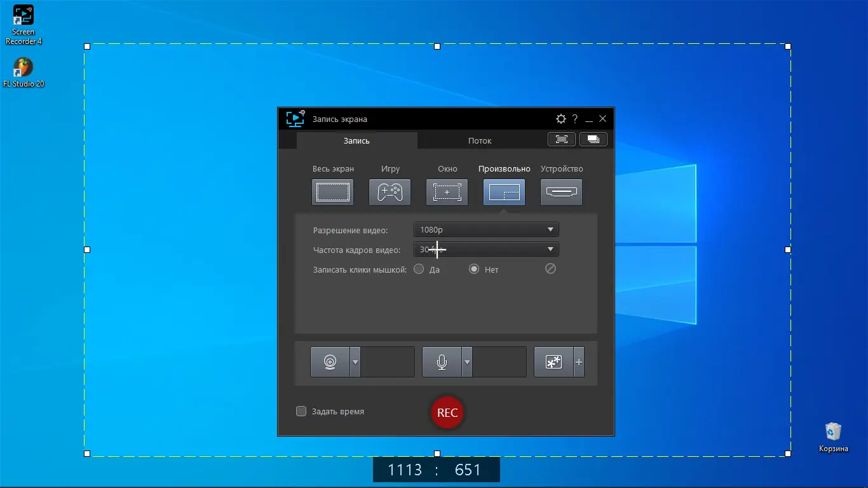
Task: Open settings with the gear icon
Action: pyautogui.click(x=560, y=119)
